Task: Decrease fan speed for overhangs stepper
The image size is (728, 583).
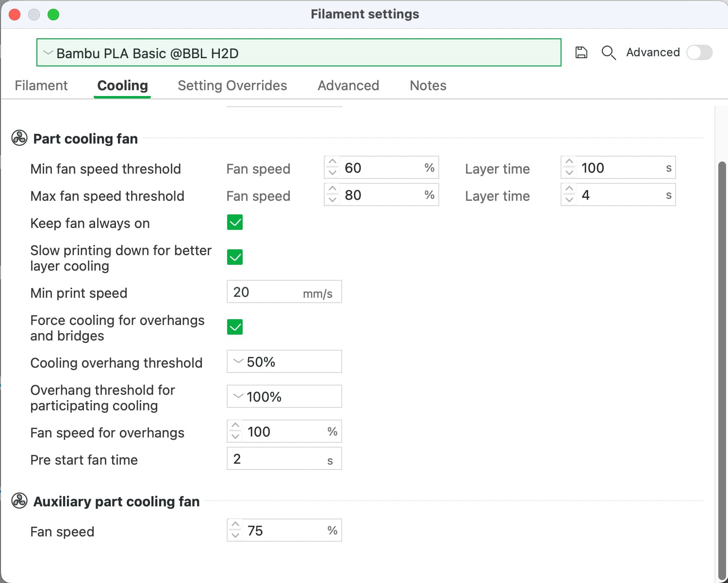Action: [x=235, y=437]
